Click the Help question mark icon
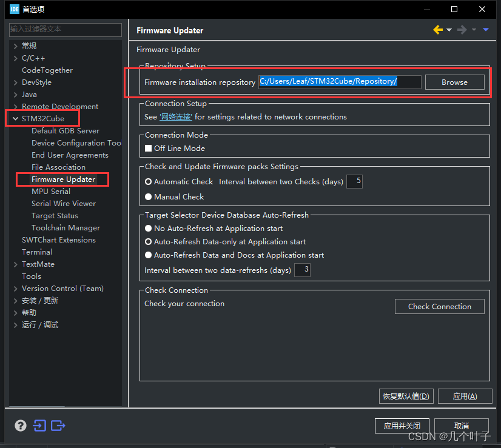The width and height of the screenshot is (501, 448). (x=21, y=426)
